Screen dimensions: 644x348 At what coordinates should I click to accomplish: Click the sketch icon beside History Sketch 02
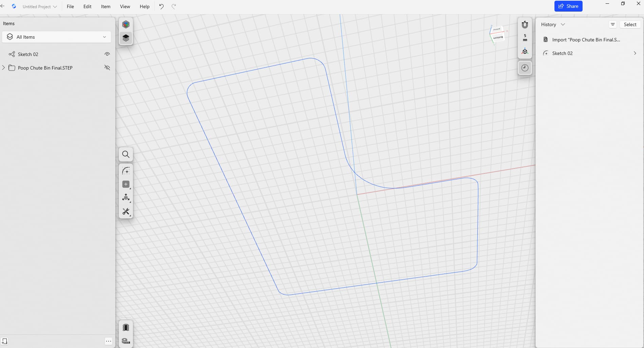tap(546, 53)
